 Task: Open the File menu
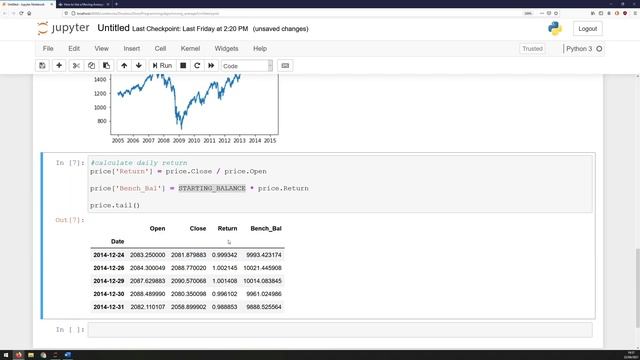[48, 49]
